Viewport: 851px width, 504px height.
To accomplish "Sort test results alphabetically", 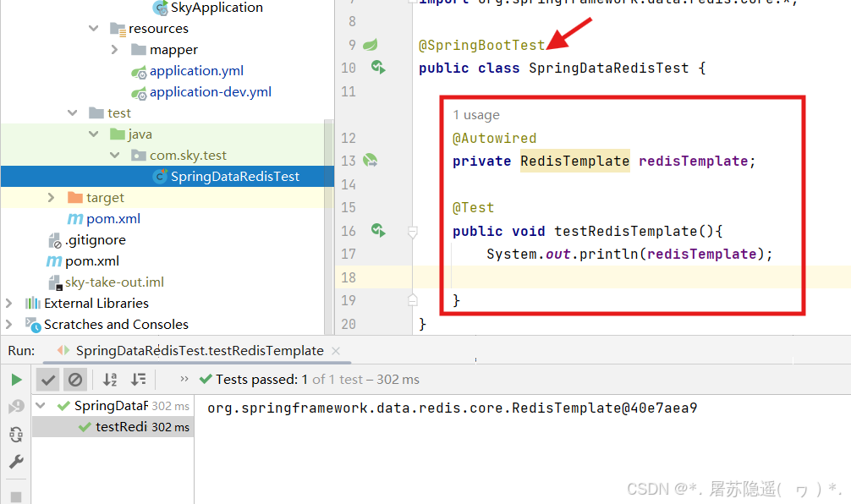I will tap(110, 380).
